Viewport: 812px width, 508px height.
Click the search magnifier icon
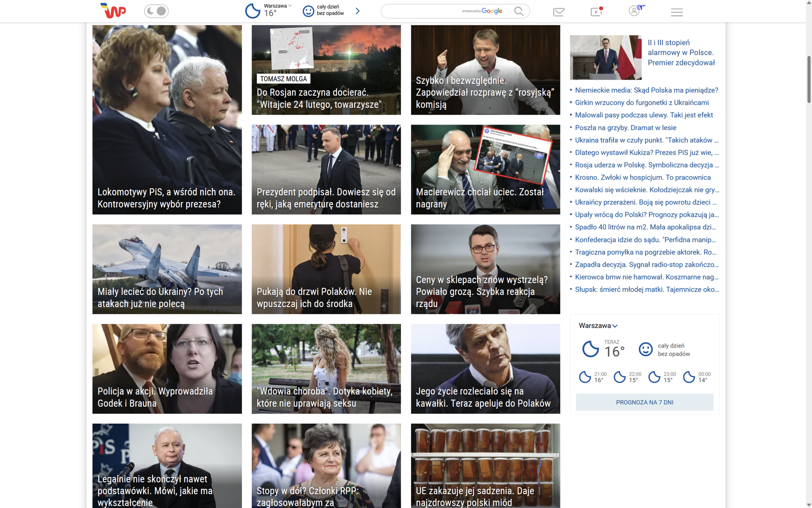[x=518, y=11]
